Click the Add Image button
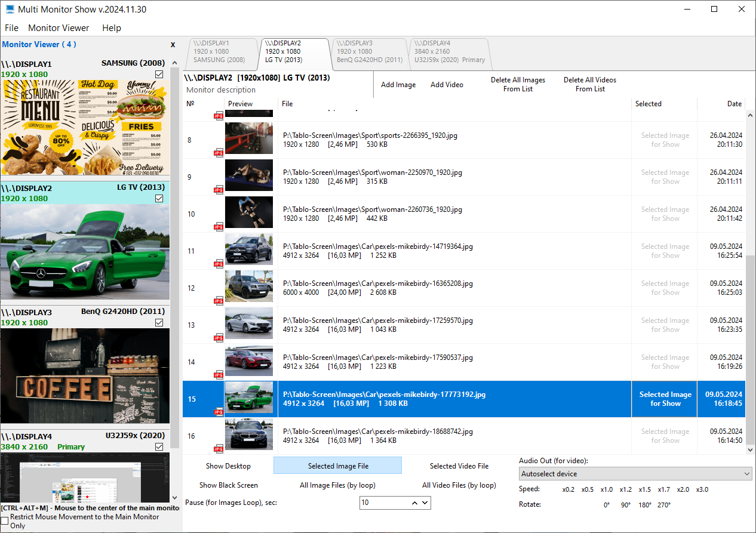Screen dimensions: 756x533 [398, 85]
